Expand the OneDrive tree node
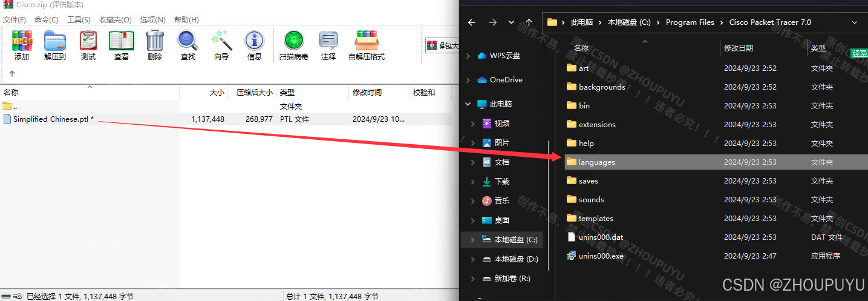The height and width of the screenshot is (301, 868). [468, 80]
